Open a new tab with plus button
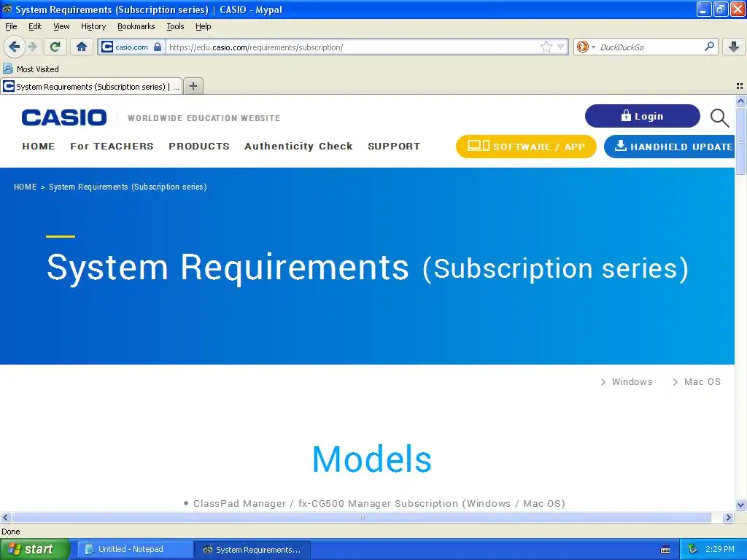Screen dimensions: 747x560 pyautogui.click(x=193, y=86)
